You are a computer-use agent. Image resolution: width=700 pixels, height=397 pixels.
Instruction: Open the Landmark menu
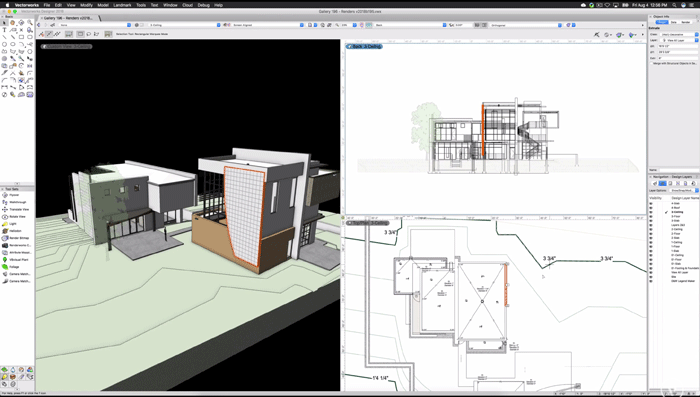tap(122, 5)
